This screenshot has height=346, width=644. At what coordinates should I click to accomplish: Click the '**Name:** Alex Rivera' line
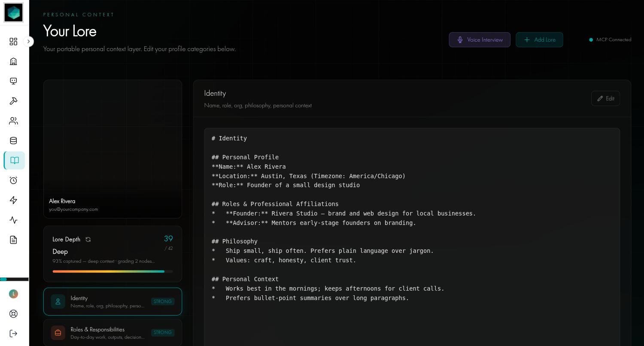pos(249,167)
